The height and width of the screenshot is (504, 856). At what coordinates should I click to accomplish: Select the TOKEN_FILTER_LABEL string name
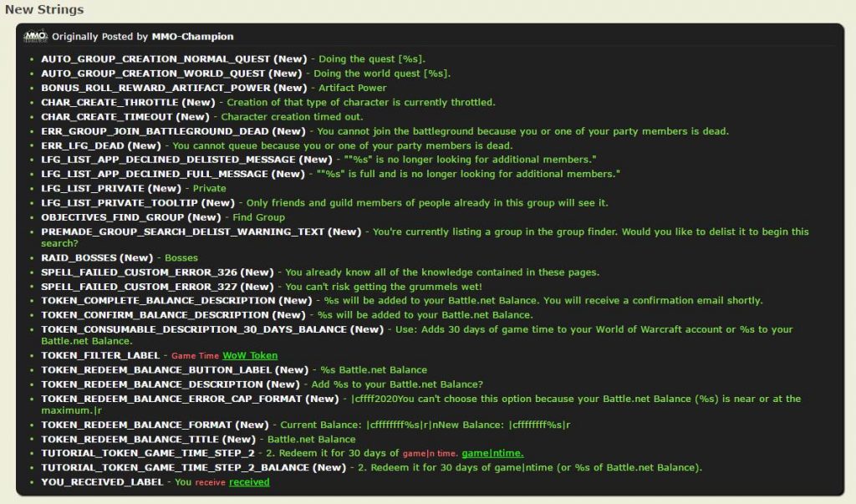click(100, 355)
